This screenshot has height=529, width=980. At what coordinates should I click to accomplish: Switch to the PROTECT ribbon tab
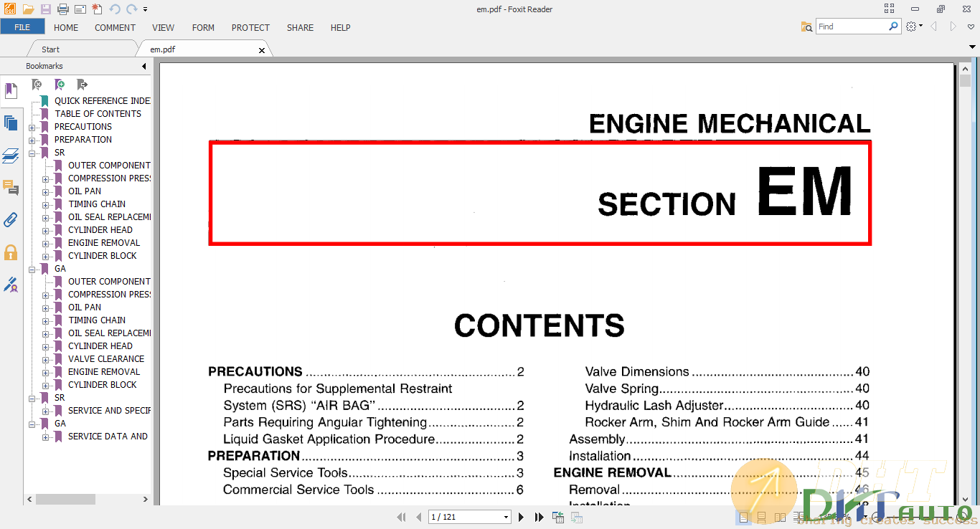[x=250, y=27]
